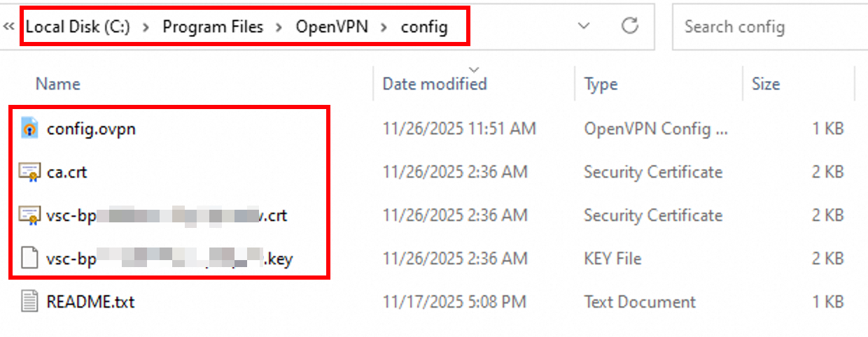Open the OpenVPN breadcrumb folder
The height and width of the screenshot is (337, 868).
coord(331,27)
